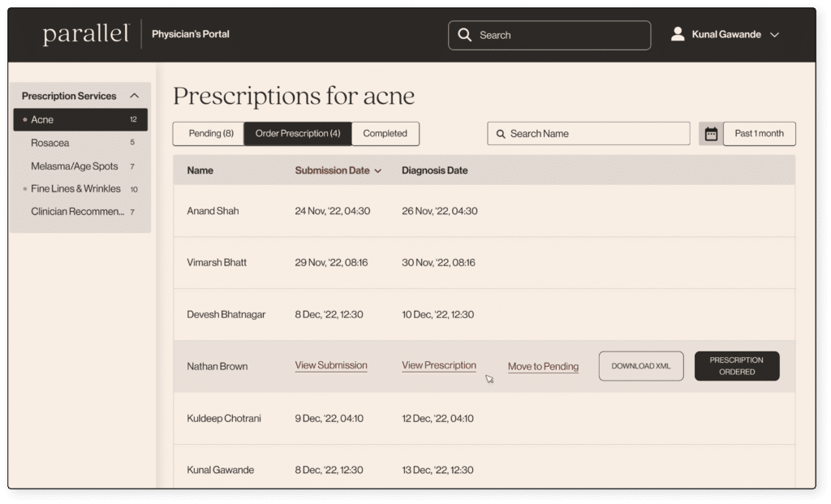Click the calendar icon beside Past 1 month
Image resolution: width=831 pixels, height=504 pixels.
click(710, 133)
